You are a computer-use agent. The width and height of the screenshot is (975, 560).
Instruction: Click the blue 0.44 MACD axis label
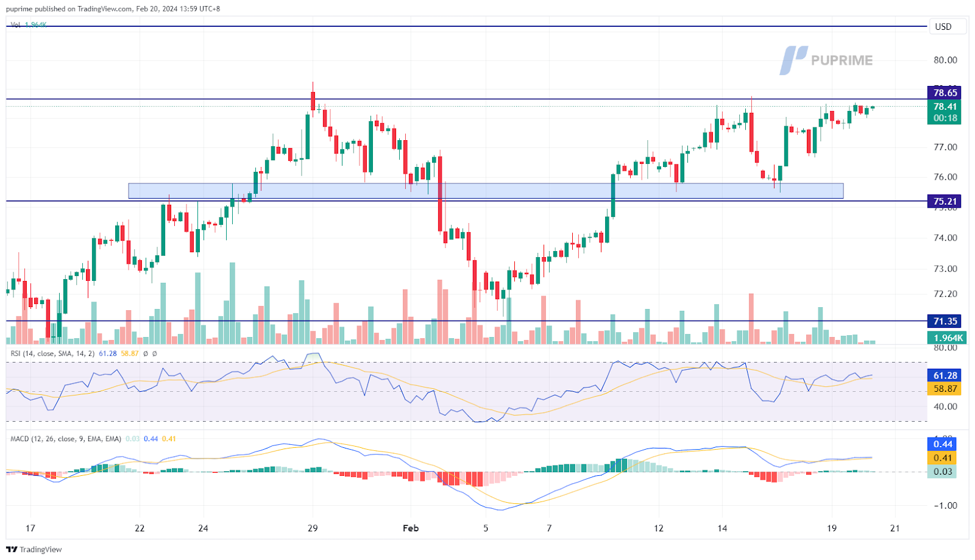(x=942, y=444)
